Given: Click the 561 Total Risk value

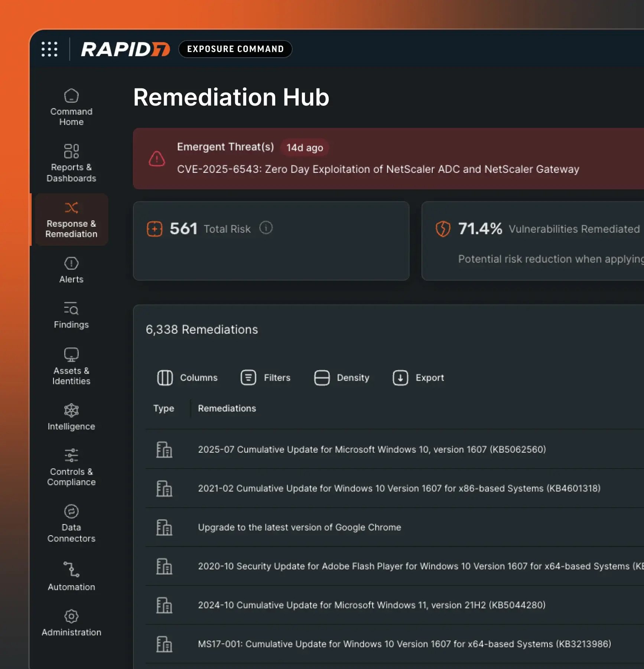Looking at the screenshot, I should click(x=183, y=229).
